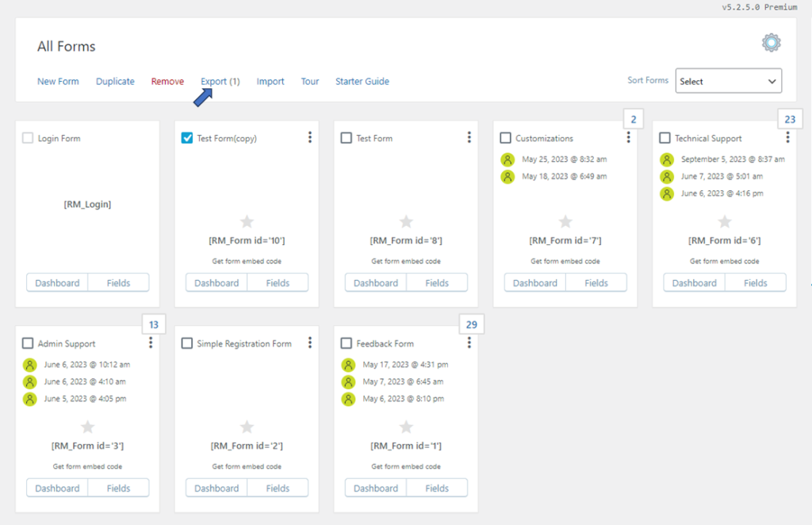
Task: Click the 29 submissions badge on Feedback Form
Action: [471, 324]
